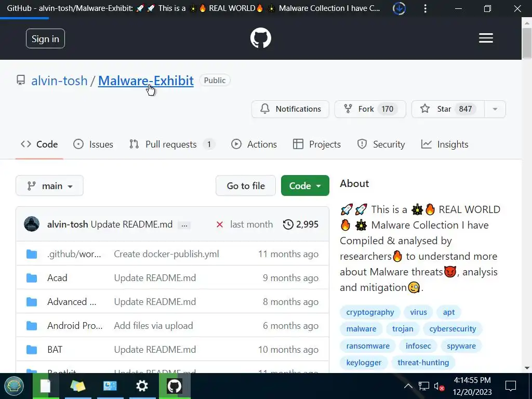Click alvin-tosh avatar in commit row
The image size is (532, 399).
click(x=32, y=224)
